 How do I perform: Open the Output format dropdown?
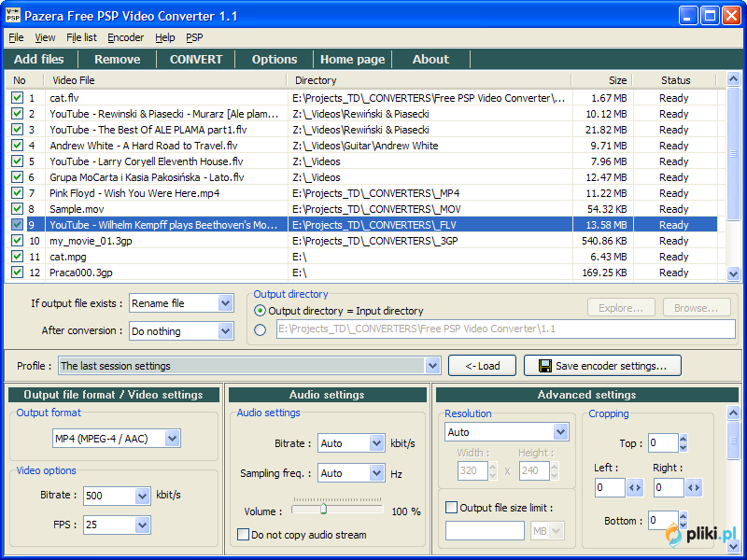[x=173, y=438]
